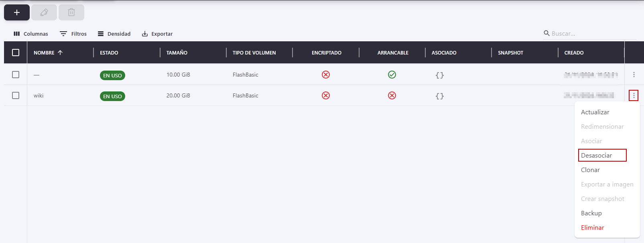Click Exportar to export the table
Image resolution: width=644 pixels, height=243 pixels.
157,34
